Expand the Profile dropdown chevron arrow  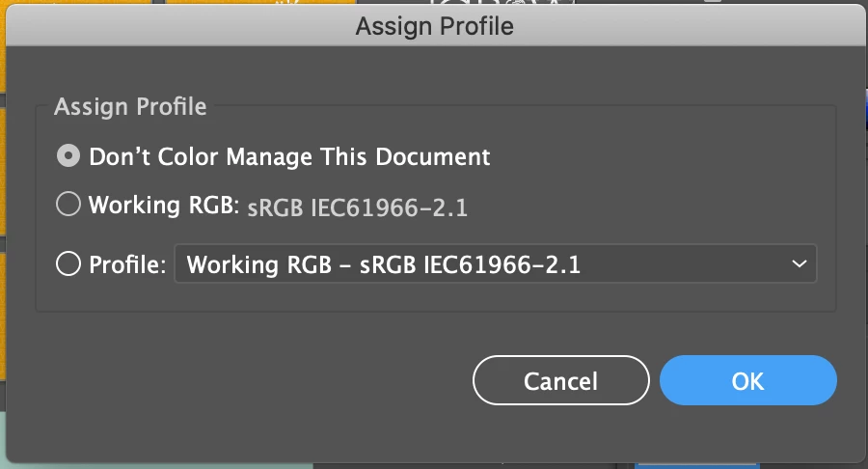click(799, 263)
